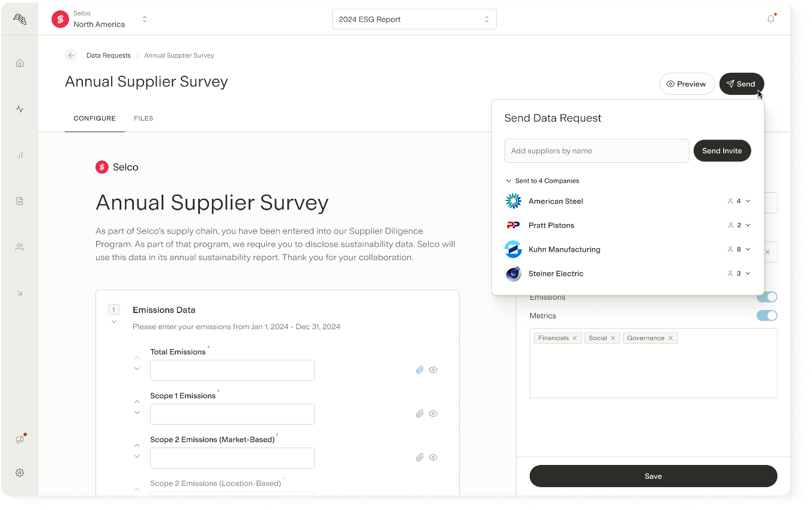Viewport: 812px width, 510px height.
Task: Move Scope 1 Emissions field down
Action: [137, 413]
